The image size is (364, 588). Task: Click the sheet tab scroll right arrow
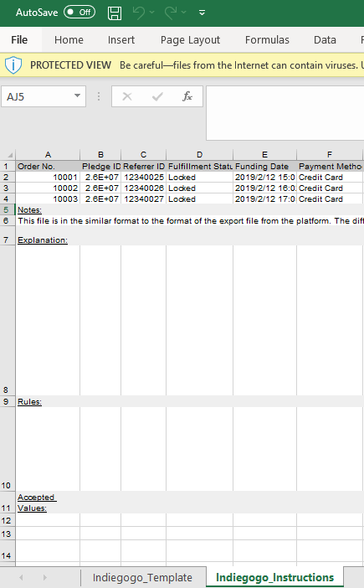44,577
